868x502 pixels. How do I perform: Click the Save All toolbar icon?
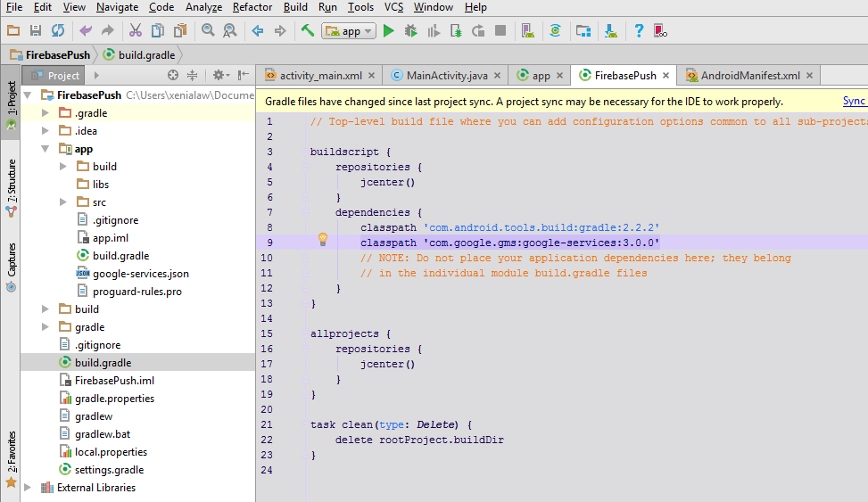point(36,31)
